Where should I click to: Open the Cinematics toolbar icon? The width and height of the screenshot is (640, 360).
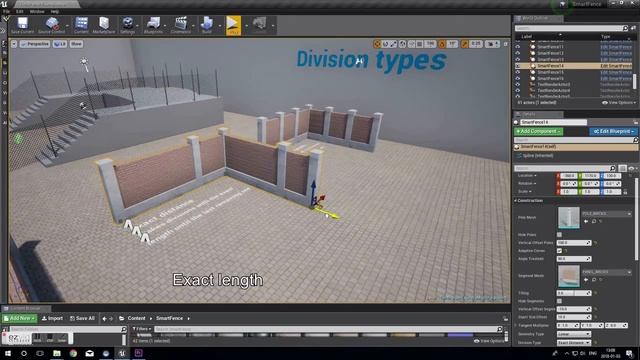pyautogui.click(x=180, y=25)
